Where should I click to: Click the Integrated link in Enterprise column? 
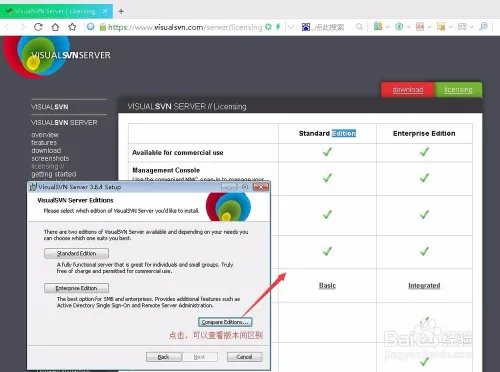424,286
